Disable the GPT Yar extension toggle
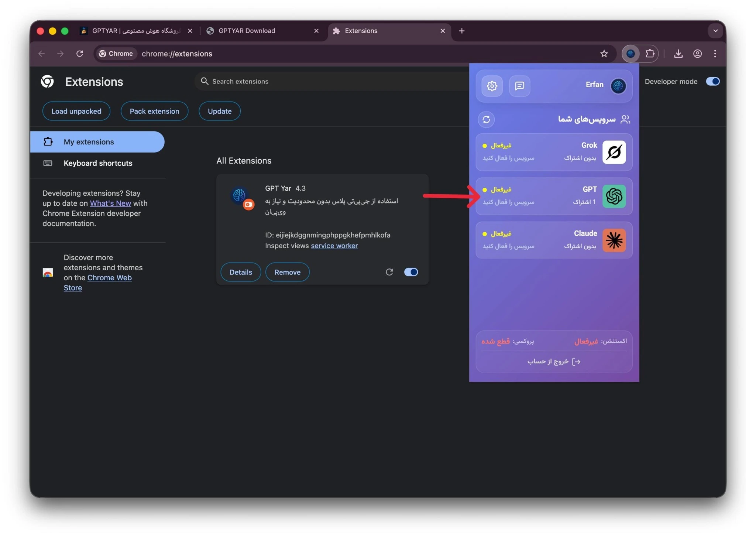The image size is (756, 537). [x=411, y=272]
